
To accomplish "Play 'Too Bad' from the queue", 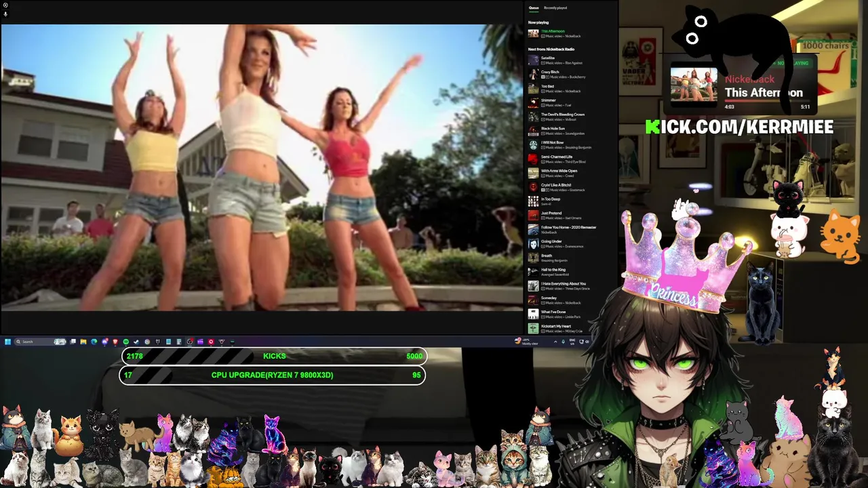I will [x=570, y=89].
